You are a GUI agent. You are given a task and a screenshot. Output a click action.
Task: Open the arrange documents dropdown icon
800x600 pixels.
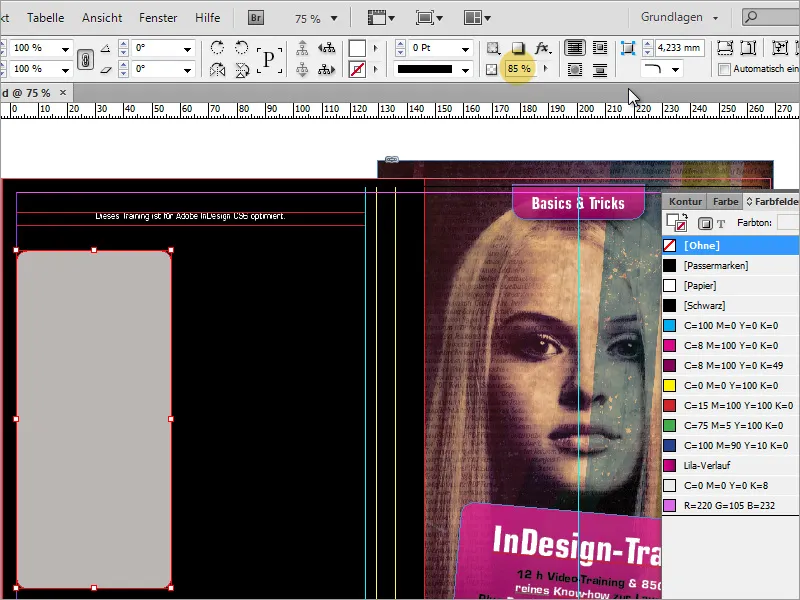pyautogui.click(x=477, y=18)
